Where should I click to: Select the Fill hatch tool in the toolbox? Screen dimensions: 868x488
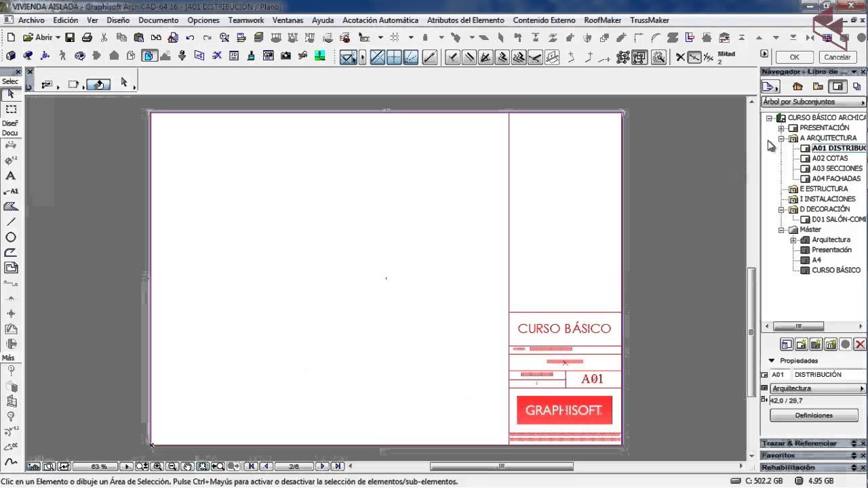coord(11,206)
